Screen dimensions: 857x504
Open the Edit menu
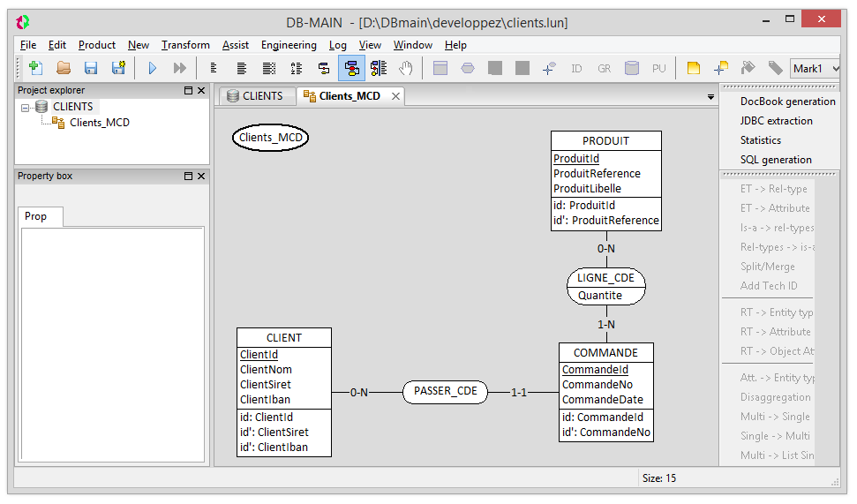pos(56,45)
